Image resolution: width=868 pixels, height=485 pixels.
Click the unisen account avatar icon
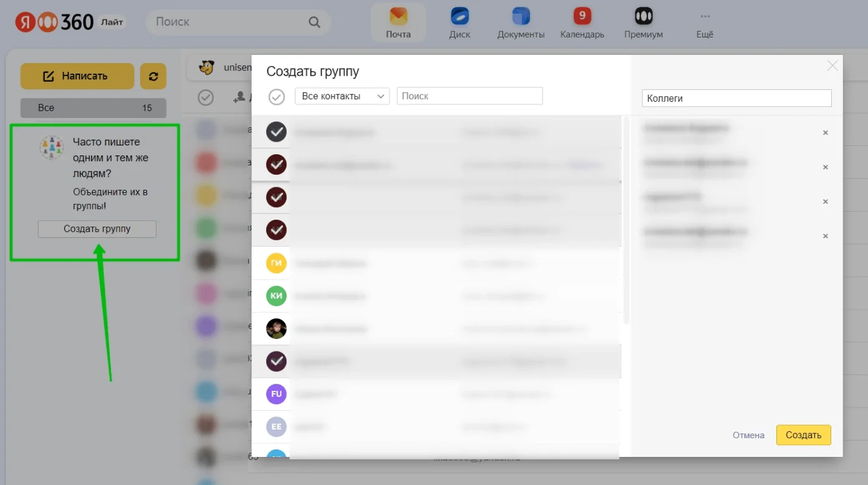coord(207,67)
